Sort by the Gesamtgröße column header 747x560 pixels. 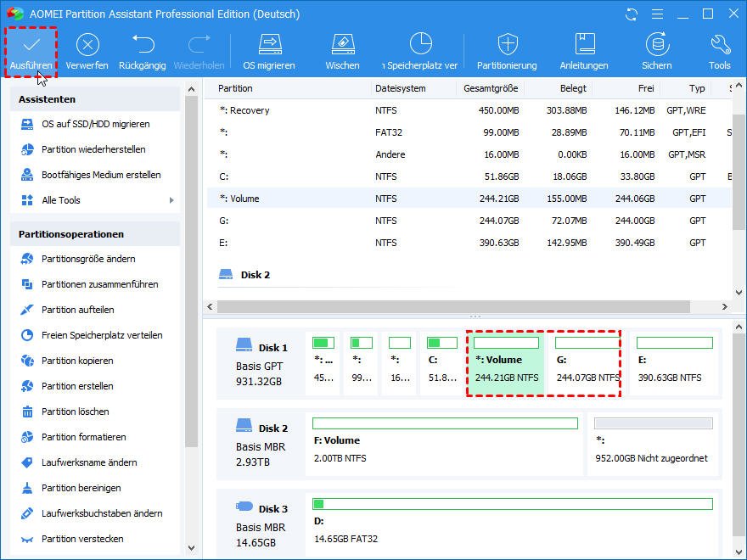click(x=490, y=88)
